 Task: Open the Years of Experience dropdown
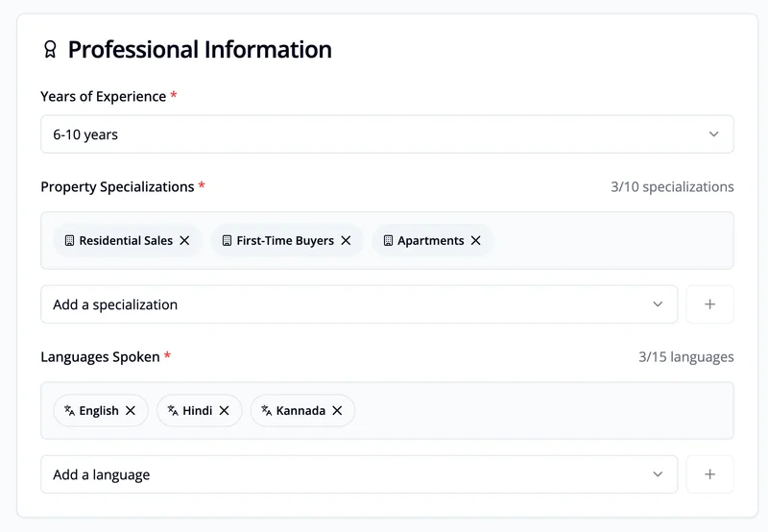[387, 134]
